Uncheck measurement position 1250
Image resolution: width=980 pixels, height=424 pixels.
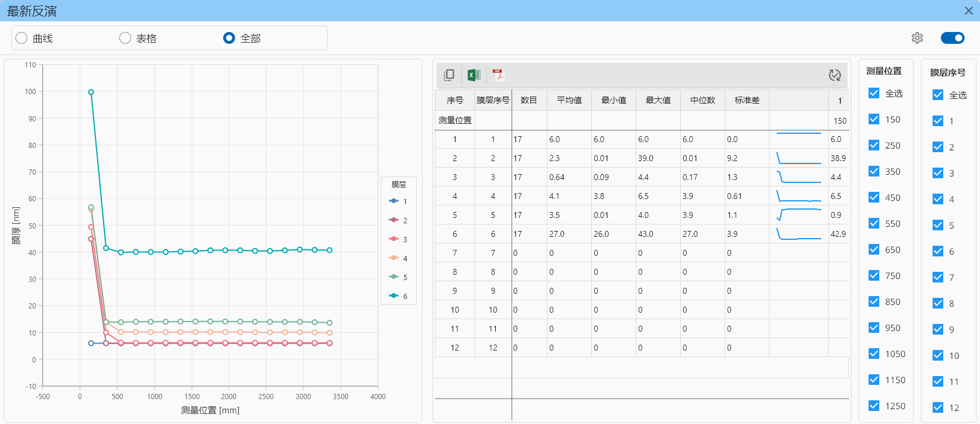pyautogui.click(x=874, y=406)
